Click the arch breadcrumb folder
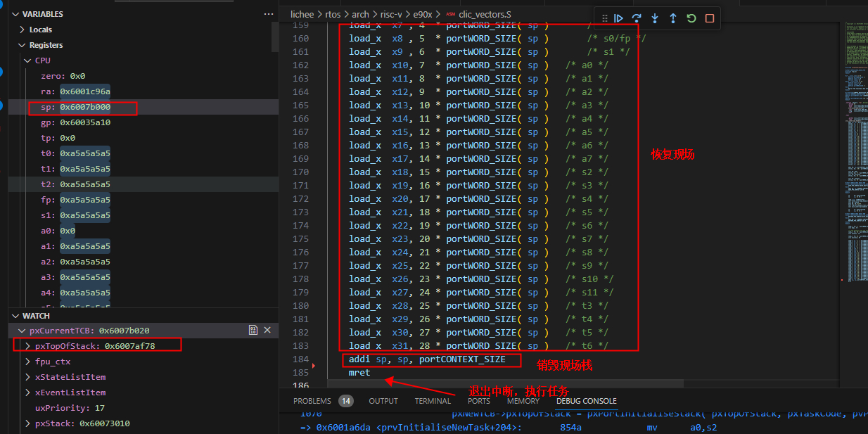This screenshot has height=434, width=868. click(360, 14)
